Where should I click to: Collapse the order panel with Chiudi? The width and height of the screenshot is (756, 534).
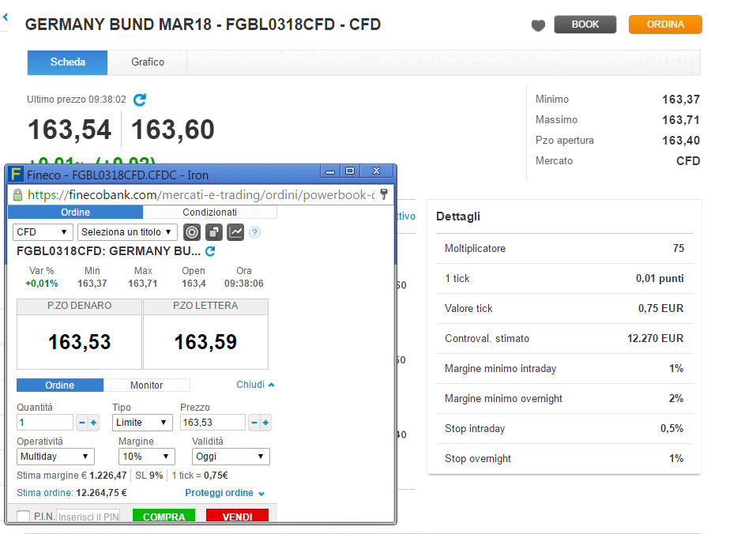[x=255, y=385]
